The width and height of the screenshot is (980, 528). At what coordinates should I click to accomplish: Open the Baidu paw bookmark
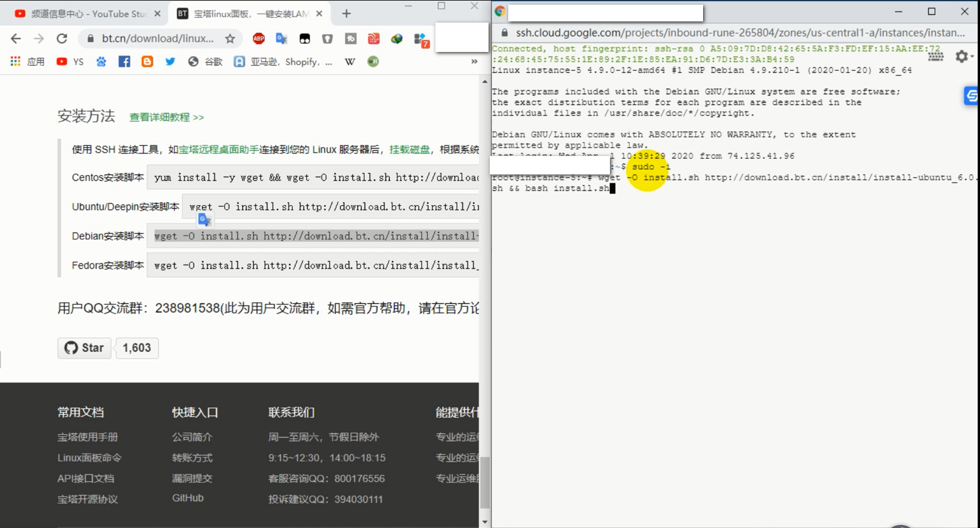pos(101,61)
